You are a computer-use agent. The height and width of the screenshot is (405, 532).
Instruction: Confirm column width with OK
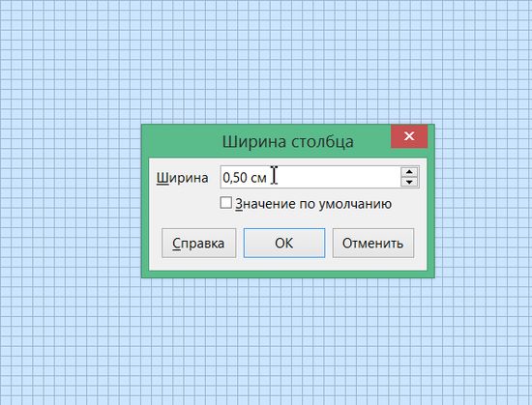(x=284, y=243)
